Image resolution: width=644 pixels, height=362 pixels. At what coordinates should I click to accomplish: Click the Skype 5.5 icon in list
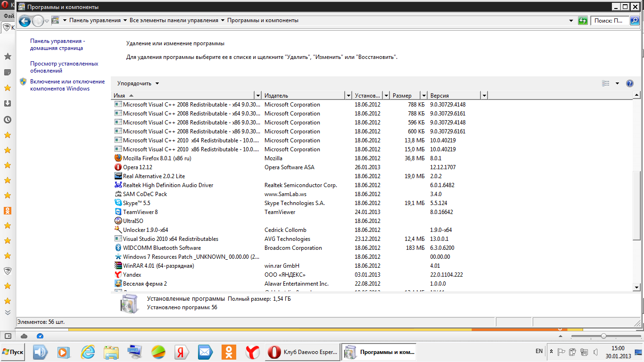click(x=118, y=203)
